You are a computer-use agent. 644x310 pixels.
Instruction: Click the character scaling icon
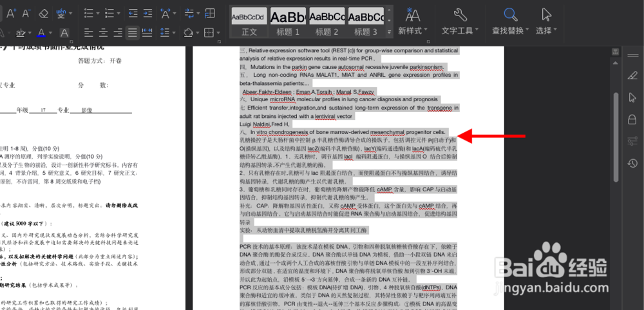(x=166, y=13)
